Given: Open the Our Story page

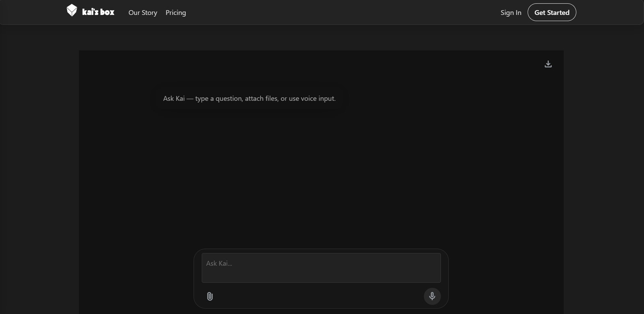Looking at the screenshot, I should click(x=142, y=12).
